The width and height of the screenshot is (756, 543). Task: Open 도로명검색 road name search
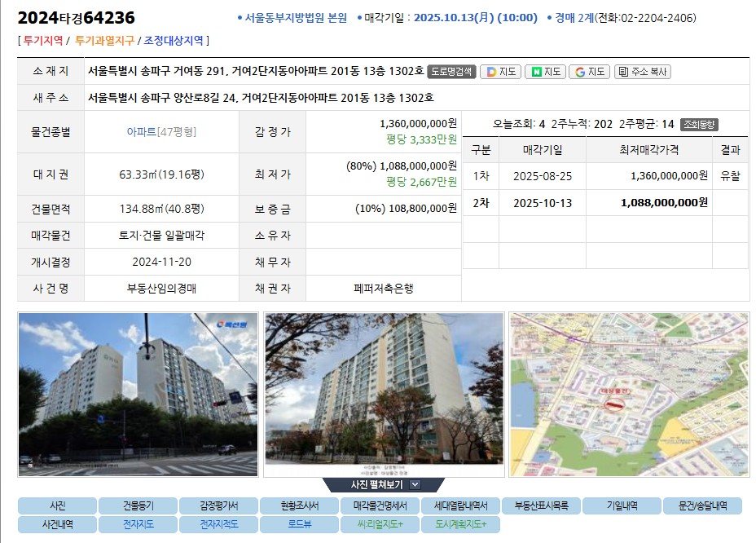(453, 71)
